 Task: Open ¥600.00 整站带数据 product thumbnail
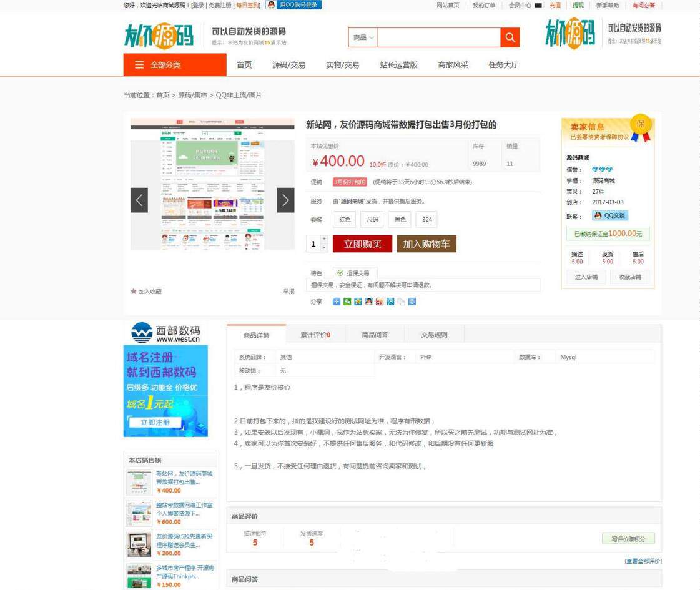139,514
